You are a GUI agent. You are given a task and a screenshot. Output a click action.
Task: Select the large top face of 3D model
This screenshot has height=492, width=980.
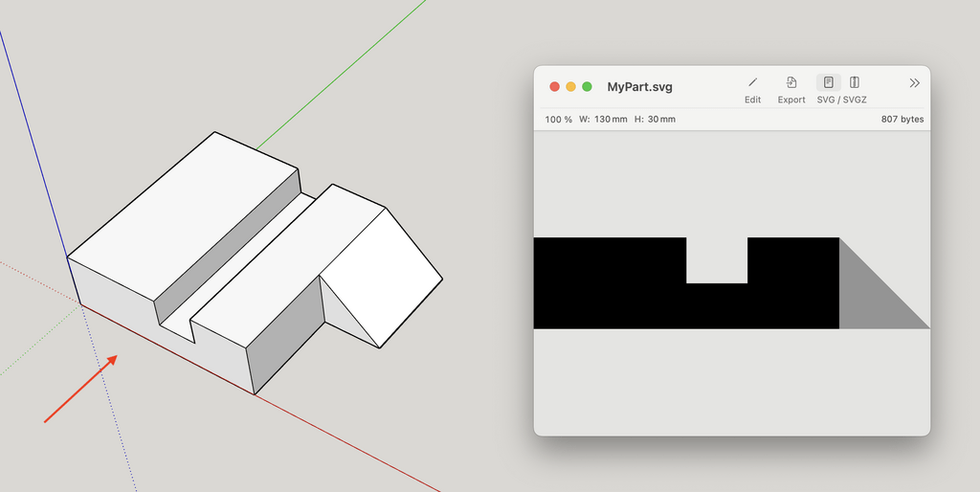point(185,215)
